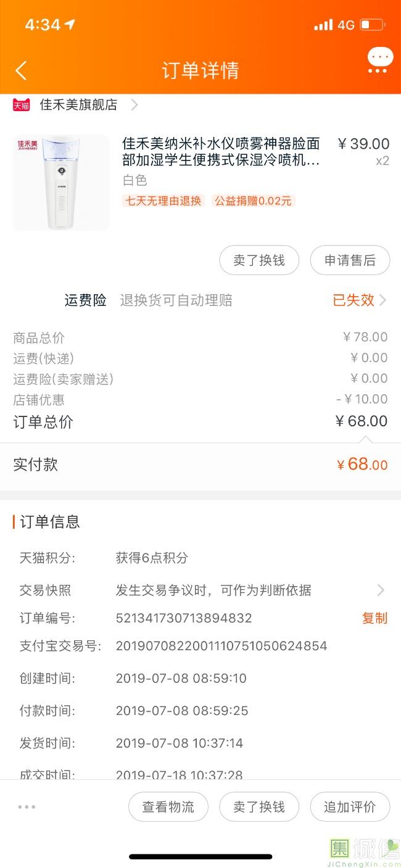Screen dimensions: 401x868
Task: Tap the battery indicator icon
Action: coord(372,25)
